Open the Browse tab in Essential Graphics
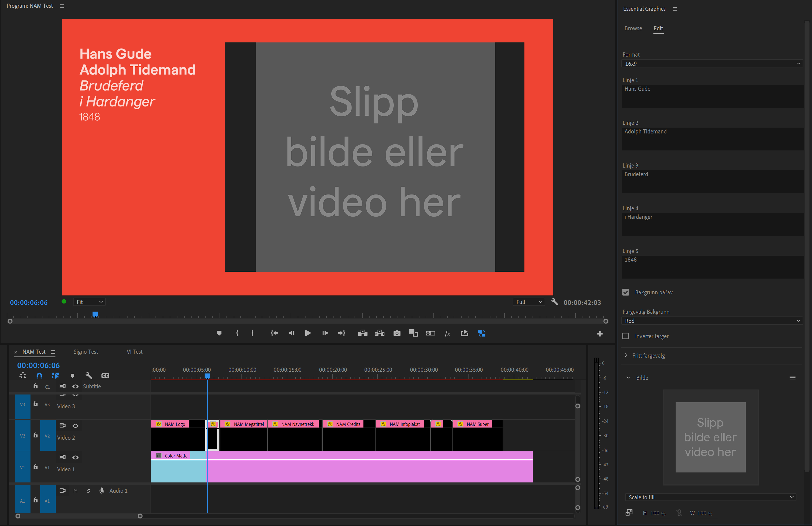This screenshot has width=812, height=526. click(x=633, y=28)
